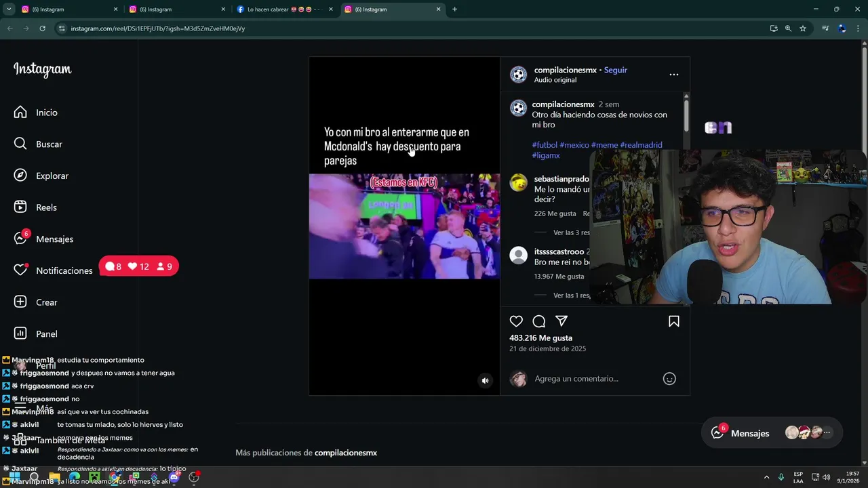View 483.216 Me gusta likes list
This screenshot has height=488, width=868.
pos(540,338)
